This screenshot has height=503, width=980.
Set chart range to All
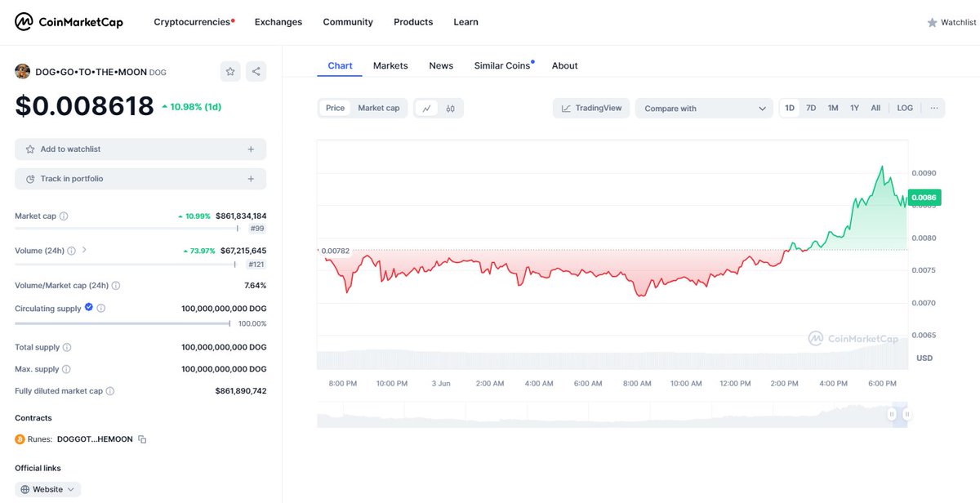tap(875, 108)
